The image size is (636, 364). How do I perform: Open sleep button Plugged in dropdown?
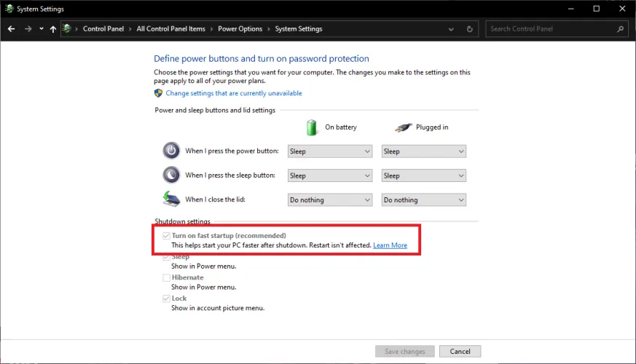coord(423,175)
